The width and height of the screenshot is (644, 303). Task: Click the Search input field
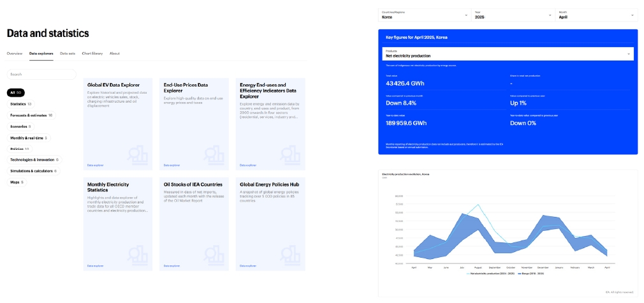pyautogui.click(x=41, y=75)
